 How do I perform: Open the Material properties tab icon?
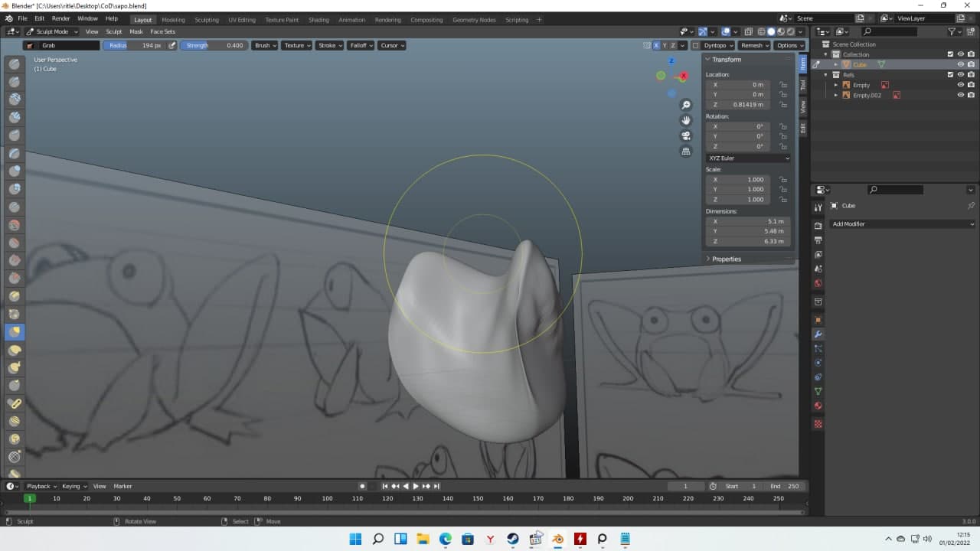pos(818,406)
